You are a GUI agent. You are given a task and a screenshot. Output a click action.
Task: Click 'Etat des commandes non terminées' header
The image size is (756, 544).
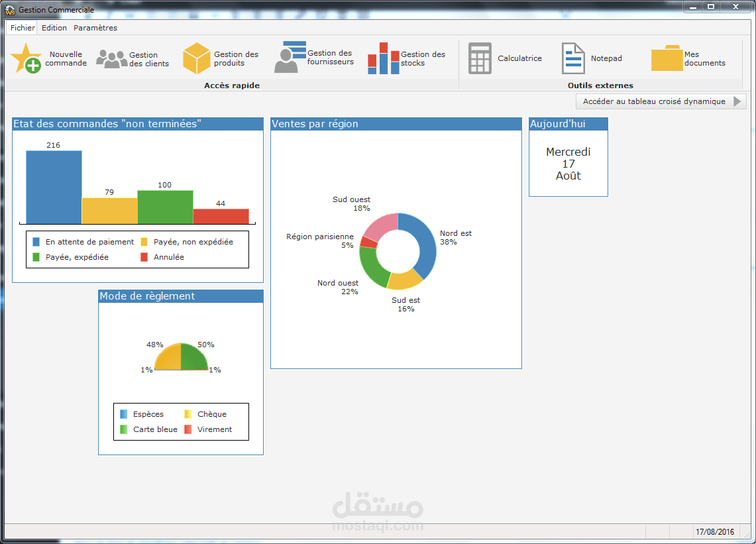138,124
